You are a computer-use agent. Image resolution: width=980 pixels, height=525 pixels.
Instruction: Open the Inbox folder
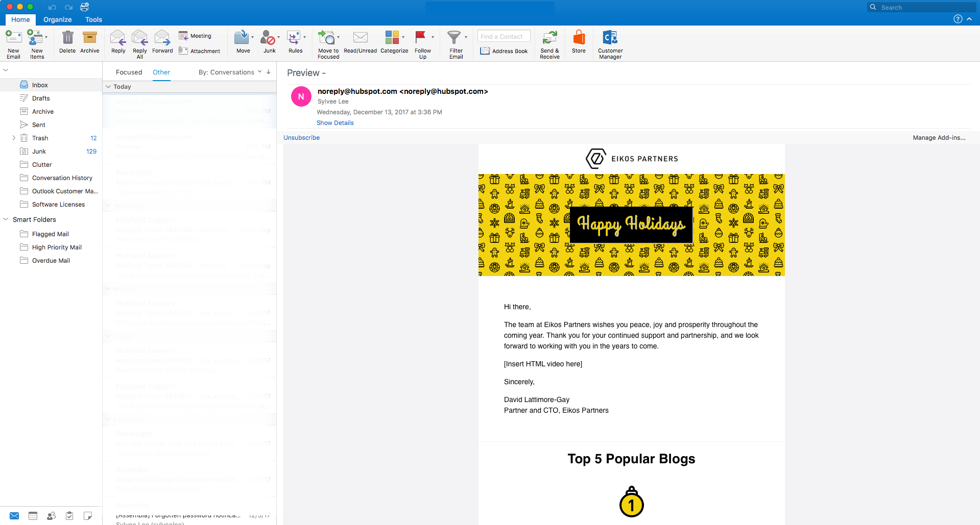[x=51, y=85]
